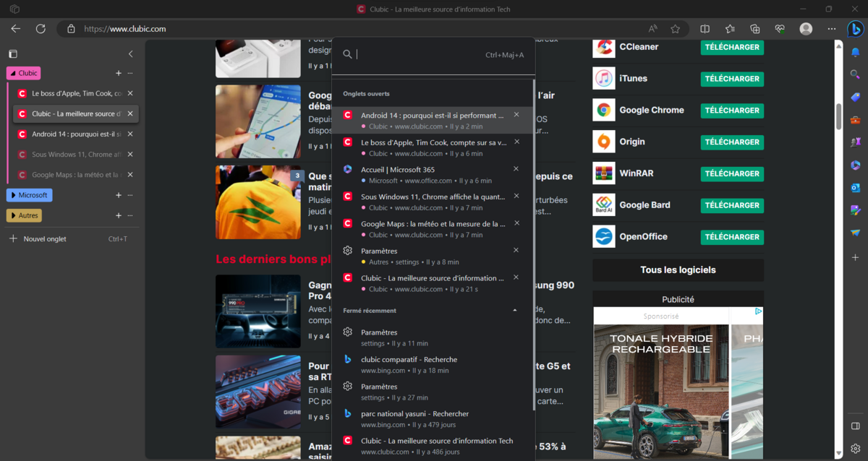Select Android 14 in open tabs search list
868x461 pixels.
point(432,120)
